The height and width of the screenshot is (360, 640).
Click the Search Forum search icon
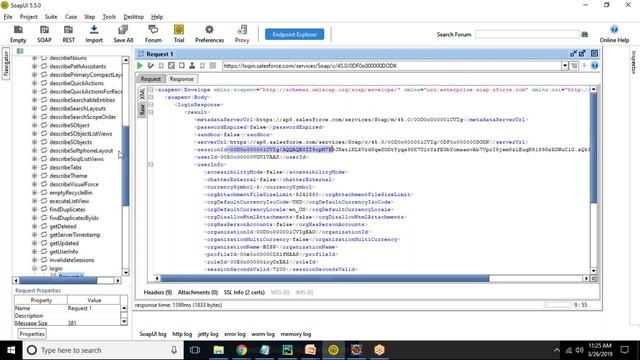pos(584,35)
